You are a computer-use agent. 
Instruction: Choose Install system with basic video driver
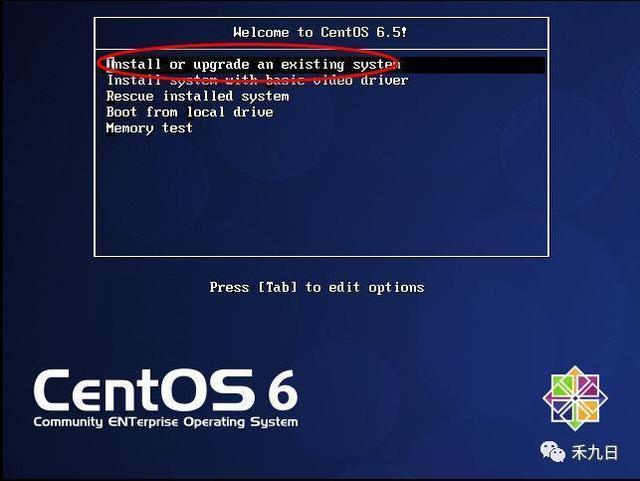click(x=257, y=80)
